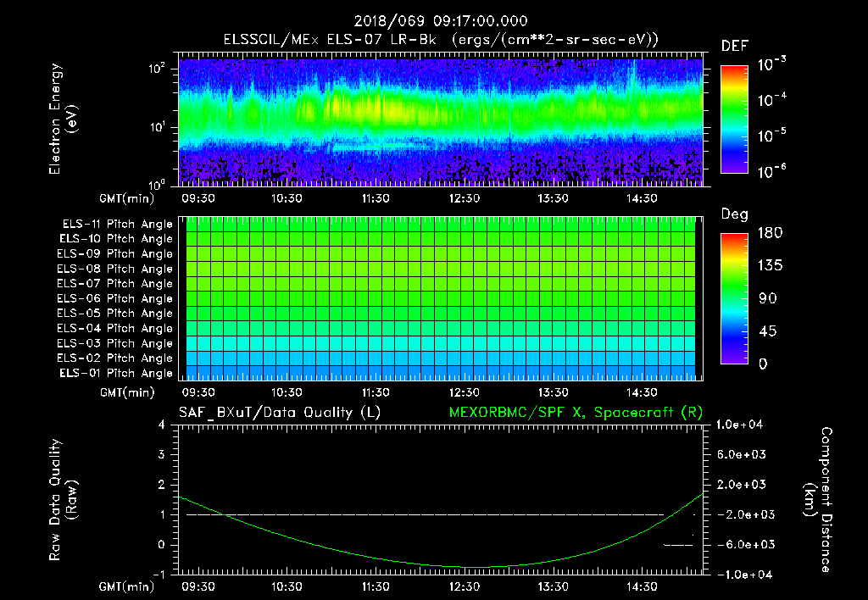Click the Raw Data Quality (Raw) axis title
This screenshot has width=868, height=600.
tap(62, 500)
